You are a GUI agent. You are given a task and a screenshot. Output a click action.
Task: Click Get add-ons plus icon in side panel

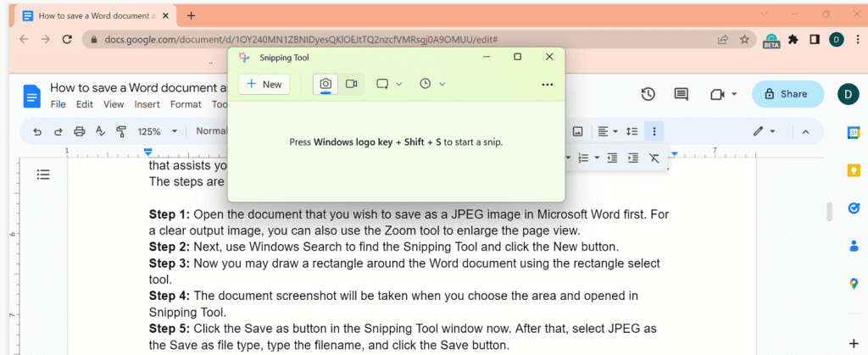pos(854,343)
